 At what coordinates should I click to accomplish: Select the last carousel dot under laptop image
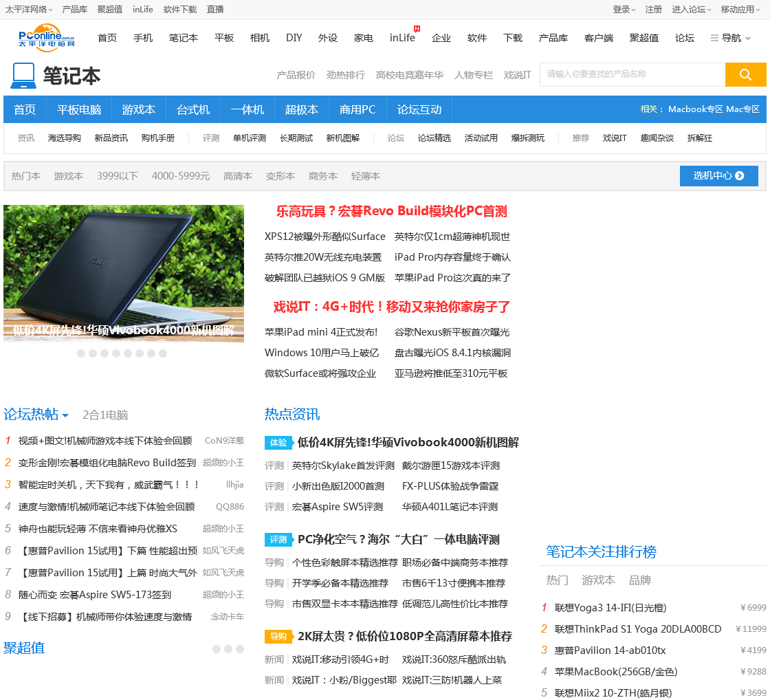coord(163,353)
